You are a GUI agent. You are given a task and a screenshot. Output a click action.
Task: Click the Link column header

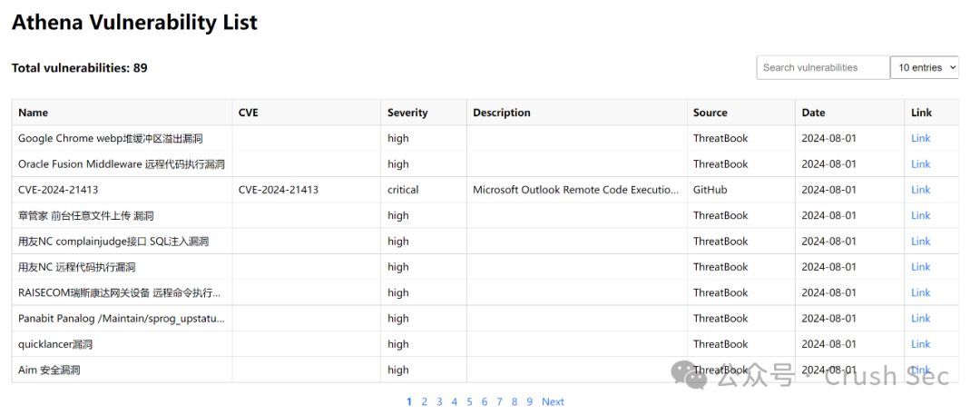click(x=932, y=113)
